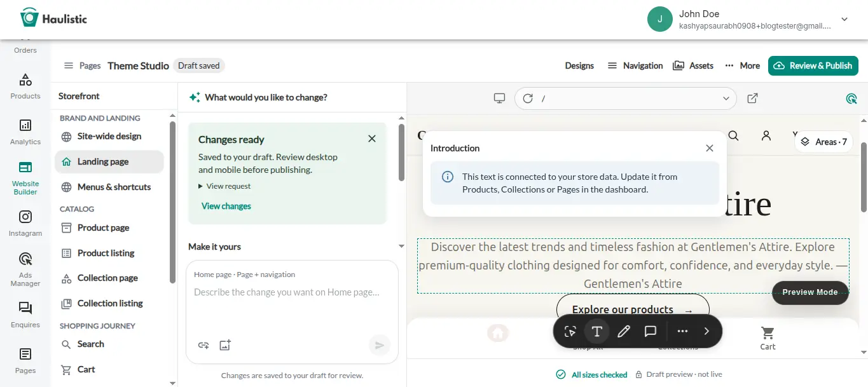Image resolution: width=868 pixels, height=387 pixels.
Task: Open Ads Manager in the sidebar
Action: pos(25,269)
